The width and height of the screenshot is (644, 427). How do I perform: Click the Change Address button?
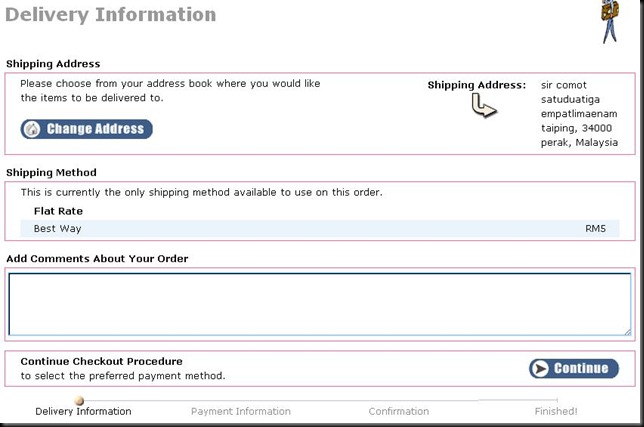(87, 129)
